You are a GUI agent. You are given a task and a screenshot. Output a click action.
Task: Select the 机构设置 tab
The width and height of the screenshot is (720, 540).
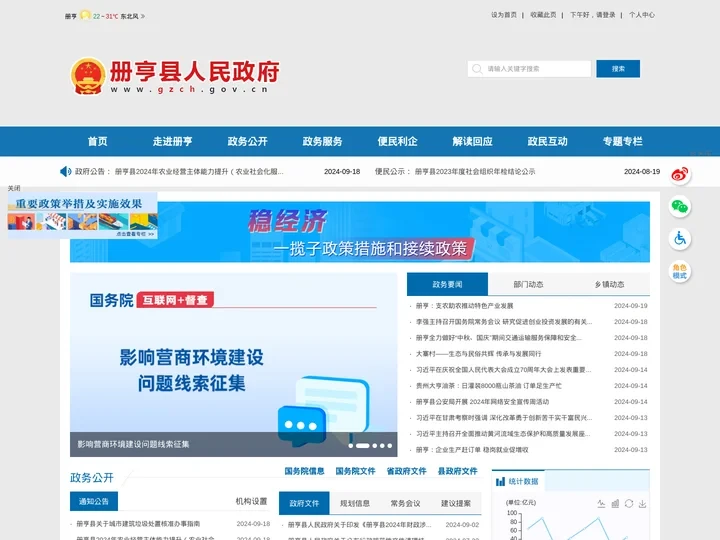(251, 501)
